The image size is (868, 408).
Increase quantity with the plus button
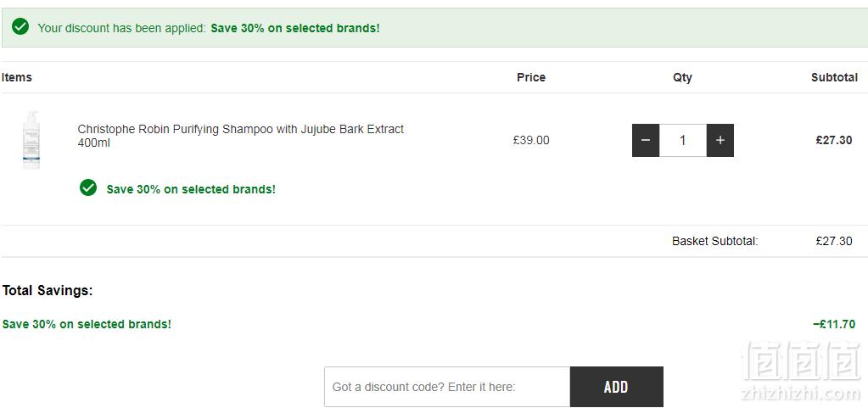pyautogui.click(x=720, y=140)
